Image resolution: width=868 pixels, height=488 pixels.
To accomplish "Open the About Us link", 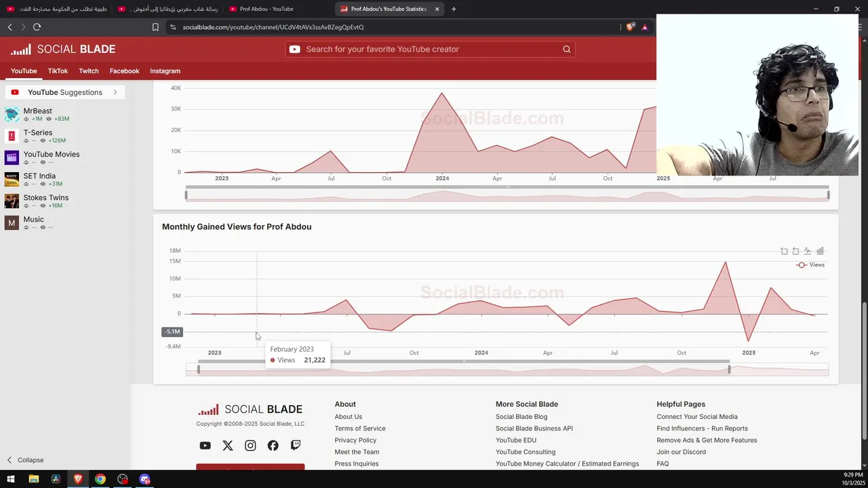I will coord(348,417).
